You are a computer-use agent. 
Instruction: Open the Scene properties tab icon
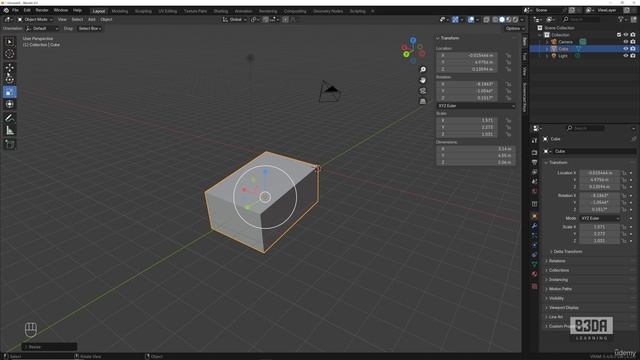(534, 182)
